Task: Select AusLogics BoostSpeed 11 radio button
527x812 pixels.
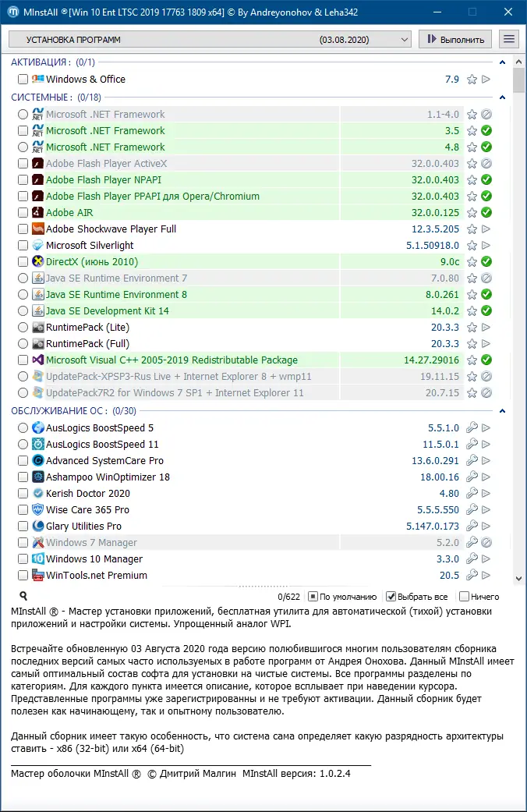Action: pos(23,445)
